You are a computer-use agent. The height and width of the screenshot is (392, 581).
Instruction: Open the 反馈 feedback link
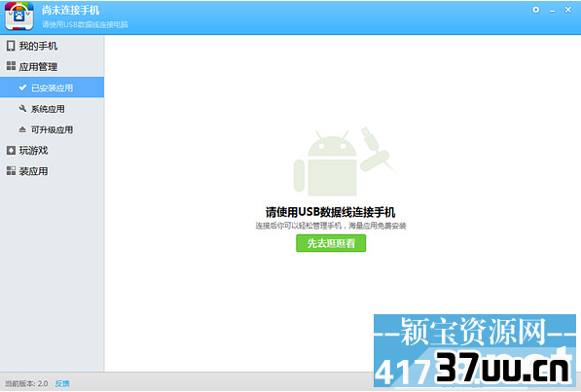(x=62, y=383)
